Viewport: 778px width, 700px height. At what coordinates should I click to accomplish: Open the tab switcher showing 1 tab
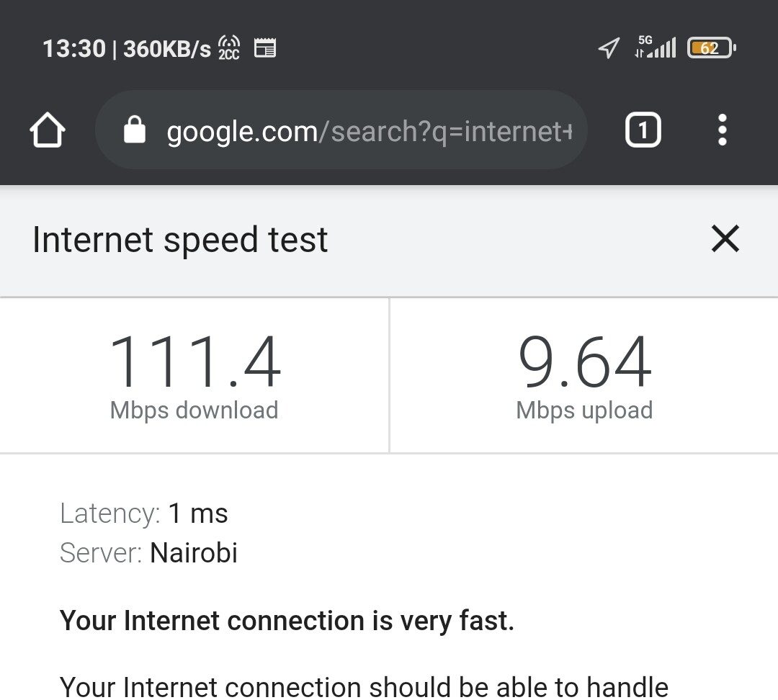643,130
